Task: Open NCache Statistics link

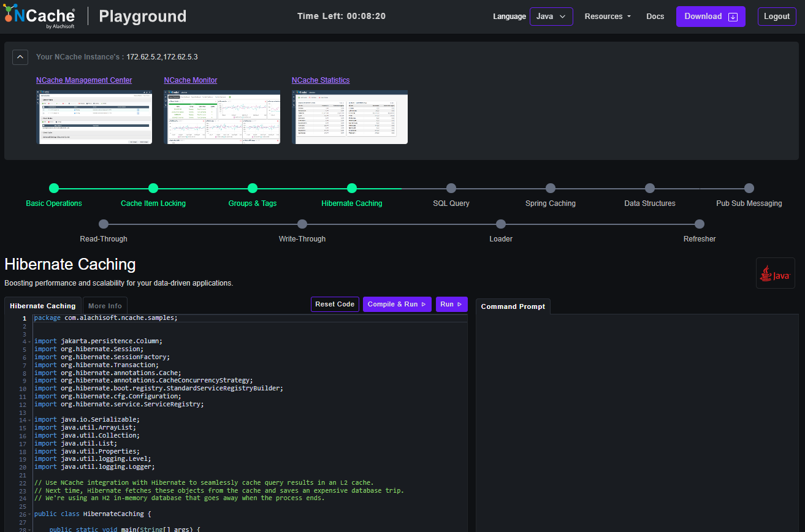Action: (321, 80)
